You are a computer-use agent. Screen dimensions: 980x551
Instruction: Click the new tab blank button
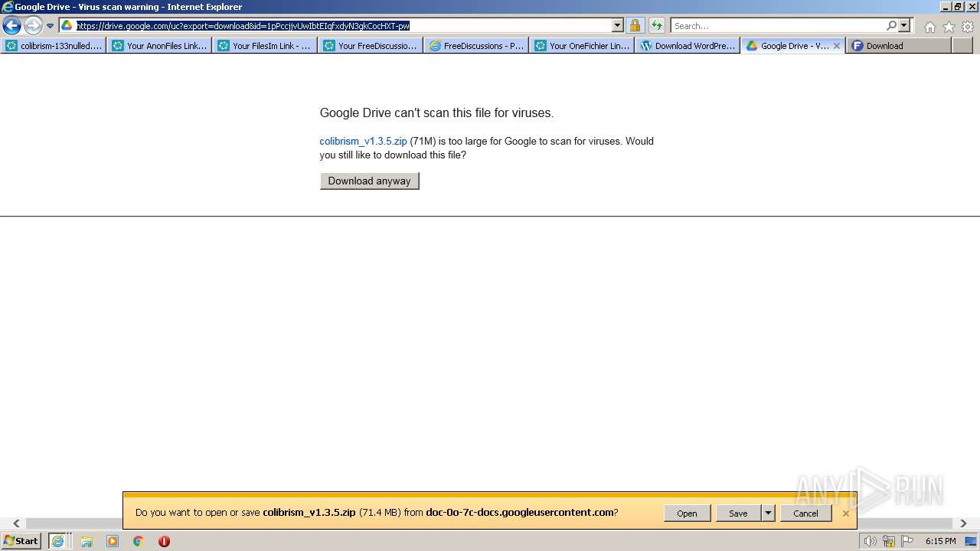point(962,46)
